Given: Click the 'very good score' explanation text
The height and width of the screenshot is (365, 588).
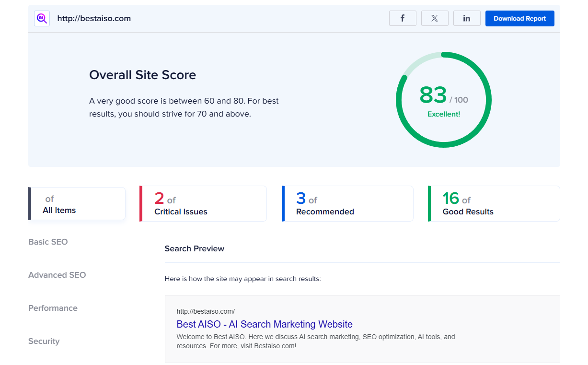Looking at the screenshot, I should pos(184,107).
